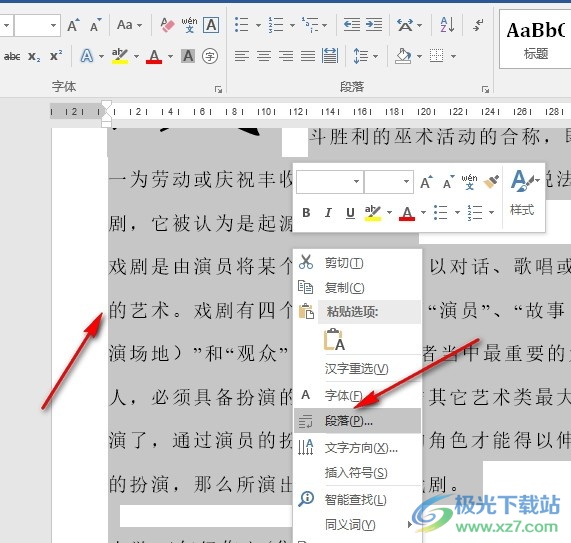Apply paragraph shading bucket
Viewport: 571px width, 543px height.
point(403,56)
